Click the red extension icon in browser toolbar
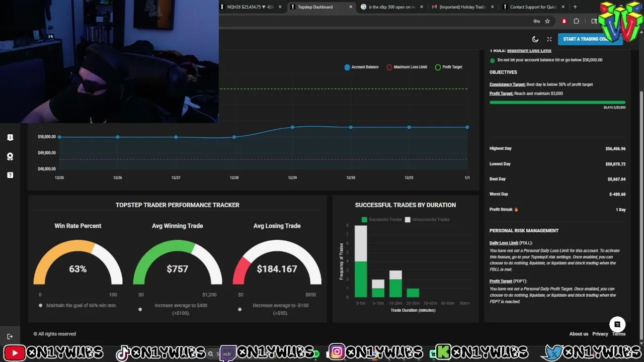Image resolution: width=644 pixels, height=362 pixels. coord(564,21)
